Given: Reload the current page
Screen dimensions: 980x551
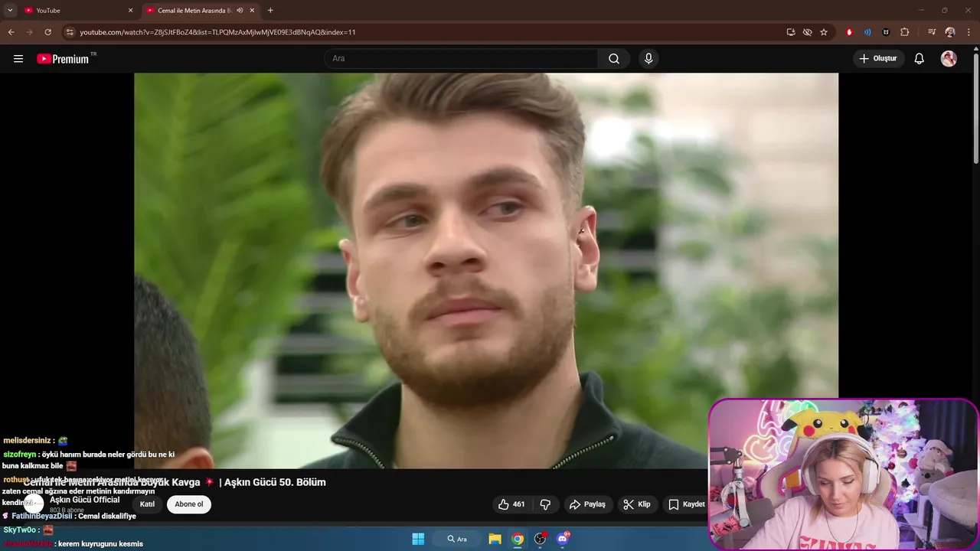Looking at the screenshot, I should tap(47, 32).
